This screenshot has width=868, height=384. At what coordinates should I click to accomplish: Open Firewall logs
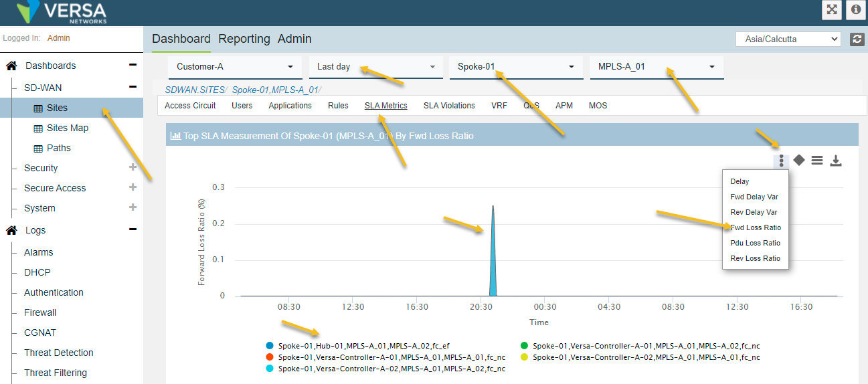point(40,312)
